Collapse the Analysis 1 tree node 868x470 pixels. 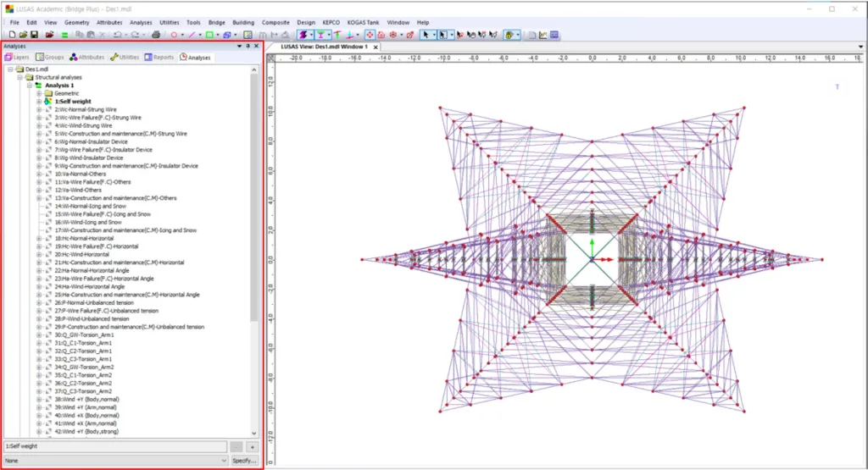[x=28, y=86]
